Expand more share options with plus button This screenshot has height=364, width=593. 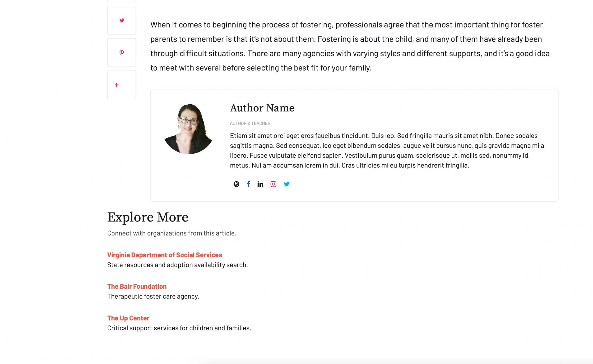pyautogui.click(x=117, y=85)
